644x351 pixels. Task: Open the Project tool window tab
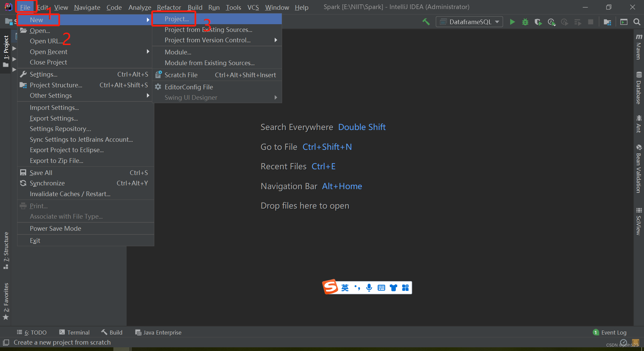tap(6, 51)
